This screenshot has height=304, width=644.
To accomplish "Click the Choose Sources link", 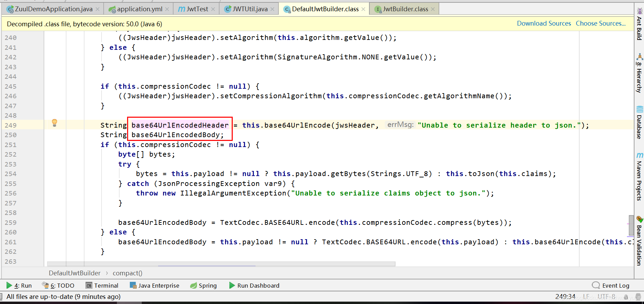I will pyautogui.click(x=601, y=24).
